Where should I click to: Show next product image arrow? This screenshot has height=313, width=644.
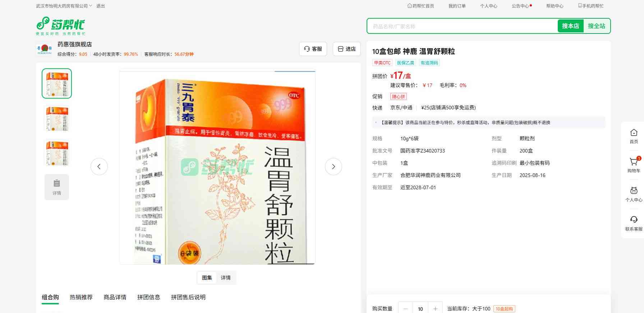[x=333, y=167]
